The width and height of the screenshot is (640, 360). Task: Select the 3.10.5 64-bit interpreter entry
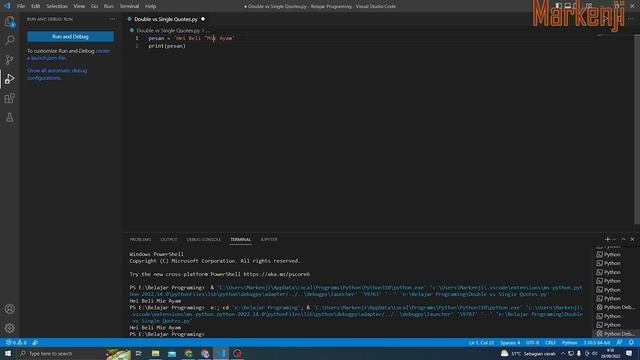[x=596, y=342]
